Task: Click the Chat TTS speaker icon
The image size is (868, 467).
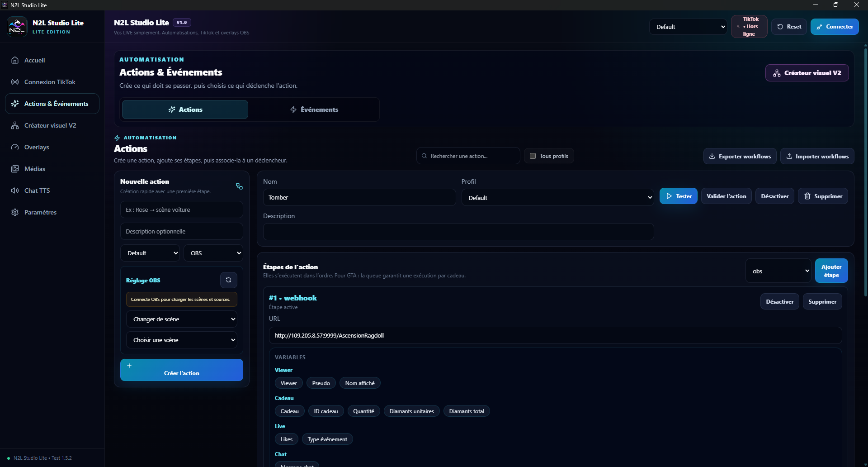Action: pyautogui.click(x=15, y=191)
